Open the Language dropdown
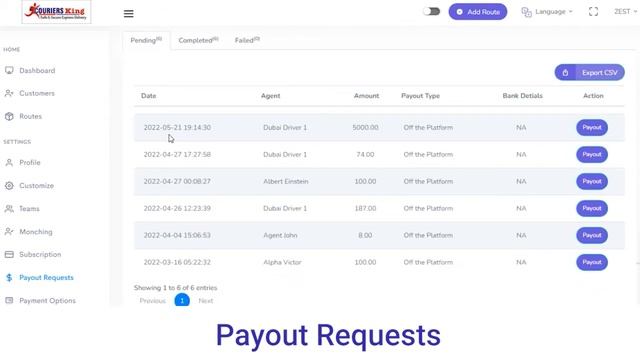This screenshot has width=640, height=360. [x=547, y=12]
